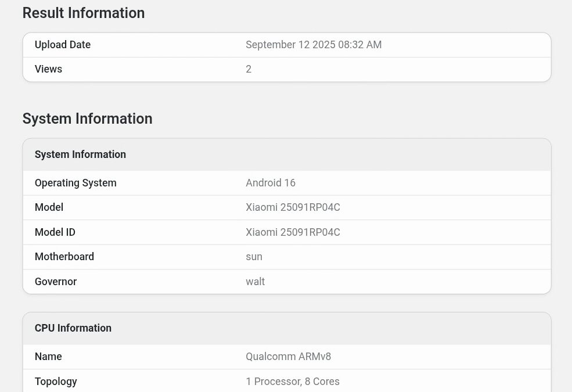Select Xiaomi 25091RP04C in the Model row
The height and width of the screenshot is (392, 572).
pos(293,207)
